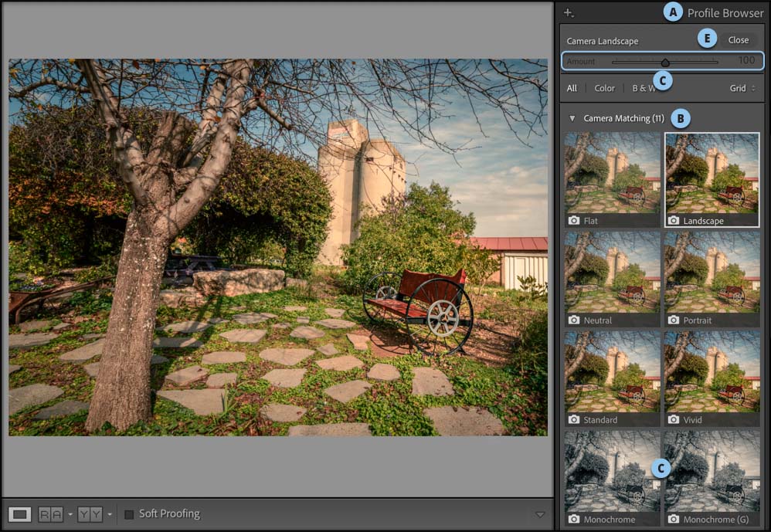Click the RA before/after view icon
771x532 pixels.
tap(51, 514)
